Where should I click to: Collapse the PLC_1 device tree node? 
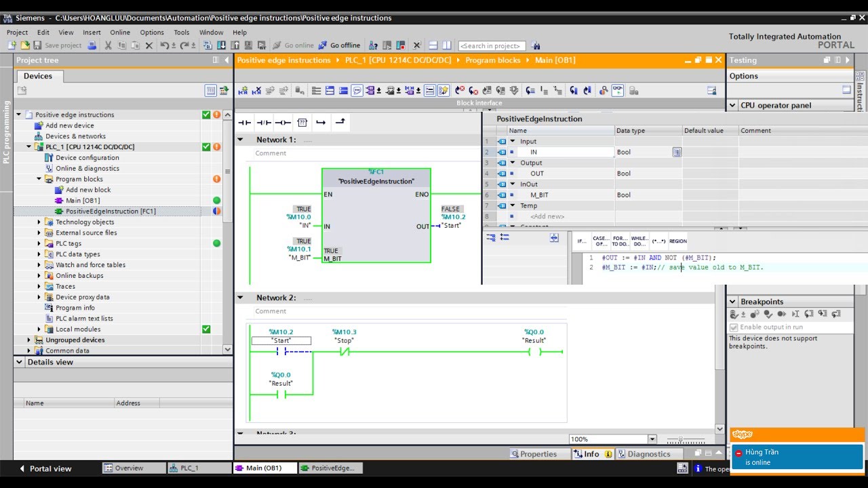[x=29, y=147]
